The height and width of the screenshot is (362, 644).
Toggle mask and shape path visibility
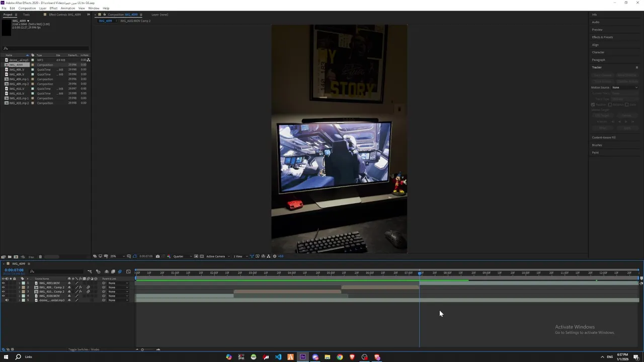point(135,256)
